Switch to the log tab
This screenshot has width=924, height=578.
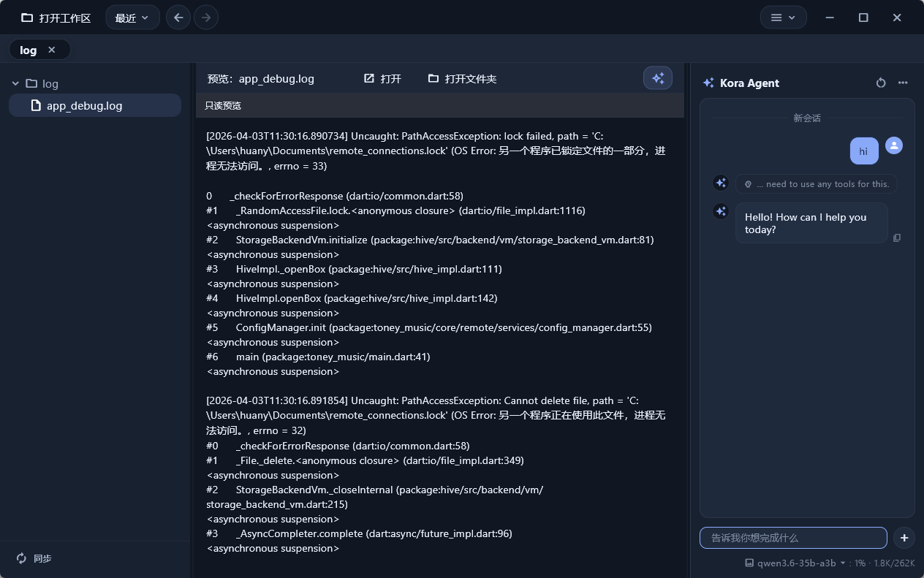[29, 50]
